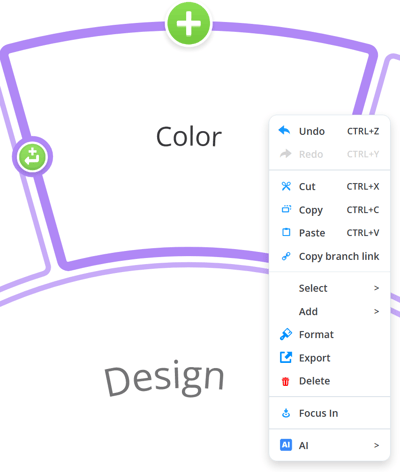Click the blue Undo arrow icon
This screenshot has width=400, height=472.
(x=284, y=130)
